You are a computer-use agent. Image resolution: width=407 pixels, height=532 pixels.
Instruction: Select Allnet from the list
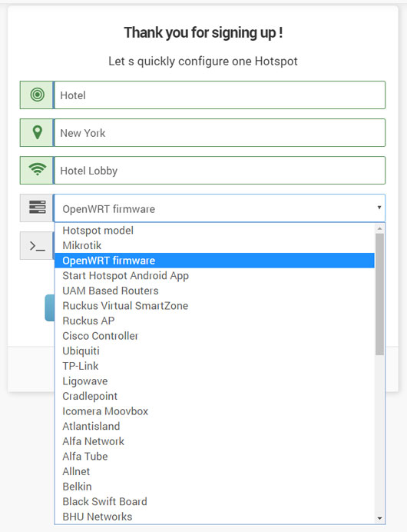(x=214, y=471)
